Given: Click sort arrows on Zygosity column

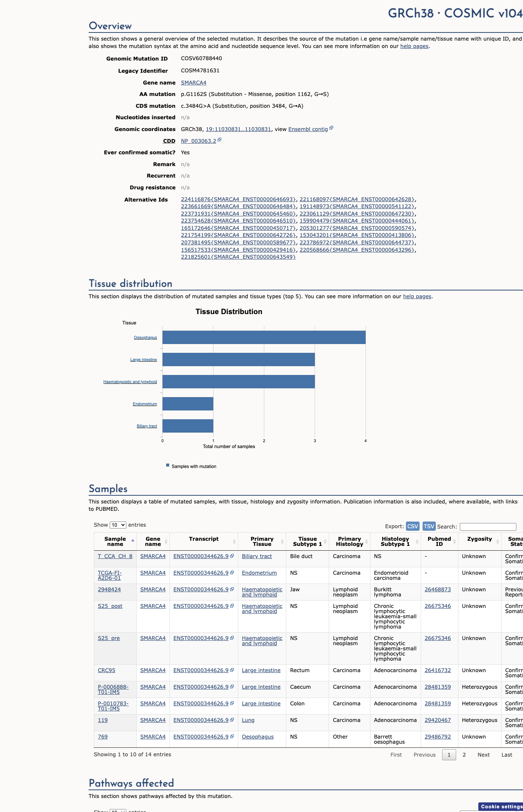Looking at the screenshot, I should coord(498,541).
